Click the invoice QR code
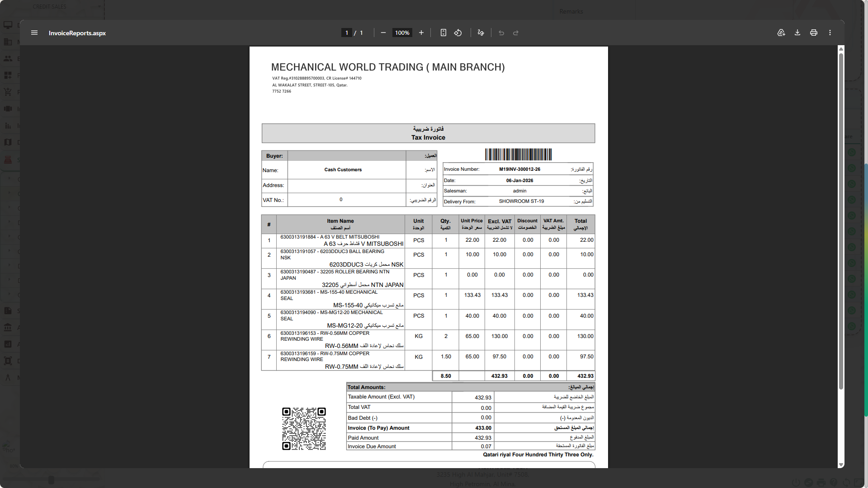 [x=304, y=428]
